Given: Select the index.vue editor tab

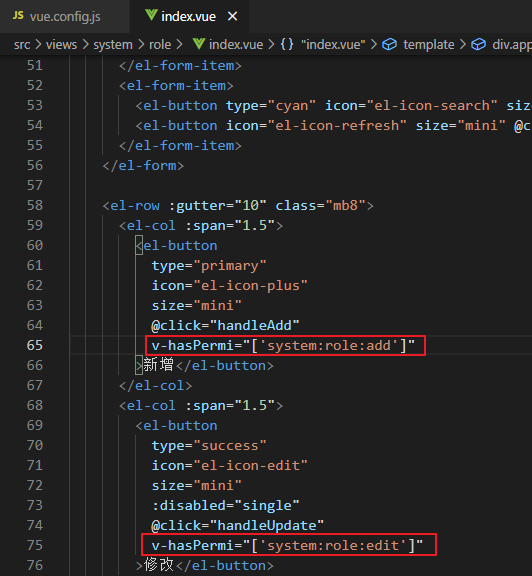Looking at the screenshot, I should 189,17.
